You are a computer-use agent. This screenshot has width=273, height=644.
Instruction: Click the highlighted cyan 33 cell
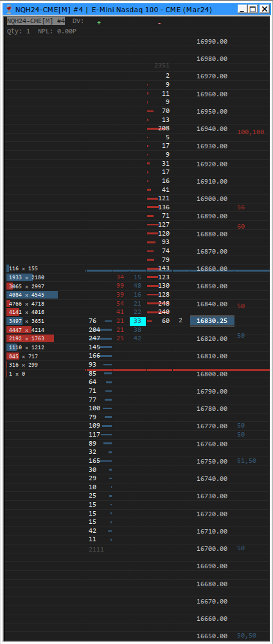(137, 321)
